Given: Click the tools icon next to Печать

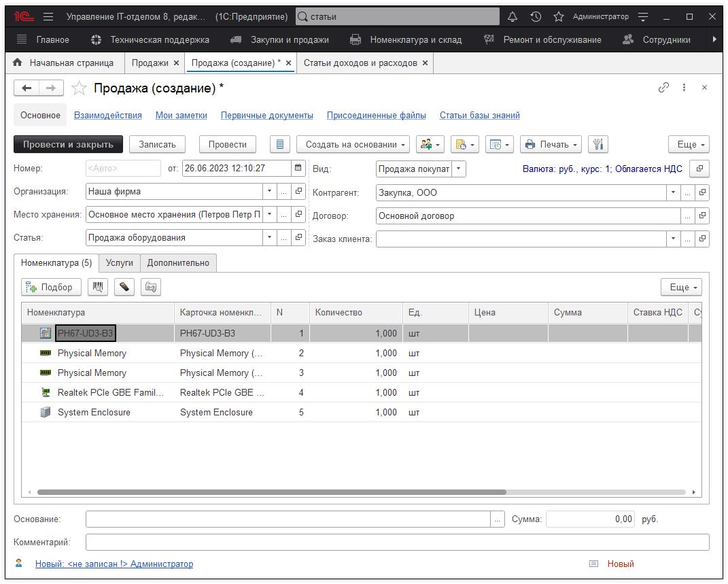Looking at the screenshot, I should pyautogui.click(x=597, y=144).
